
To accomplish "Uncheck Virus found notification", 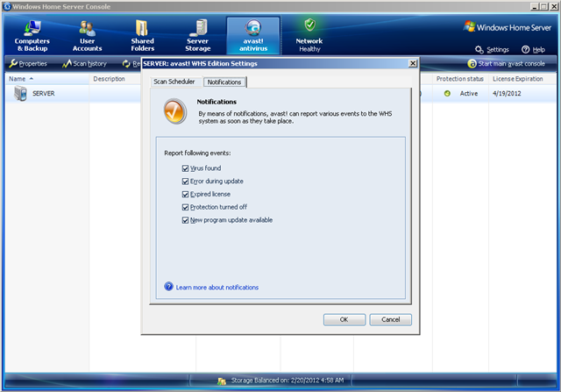I will [x=185, y=168].
